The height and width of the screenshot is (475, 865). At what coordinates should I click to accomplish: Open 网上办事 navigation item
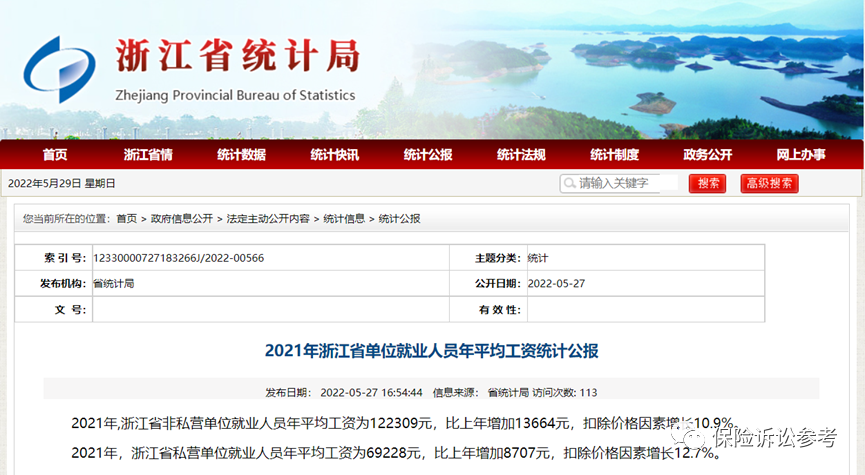point(800,155)
